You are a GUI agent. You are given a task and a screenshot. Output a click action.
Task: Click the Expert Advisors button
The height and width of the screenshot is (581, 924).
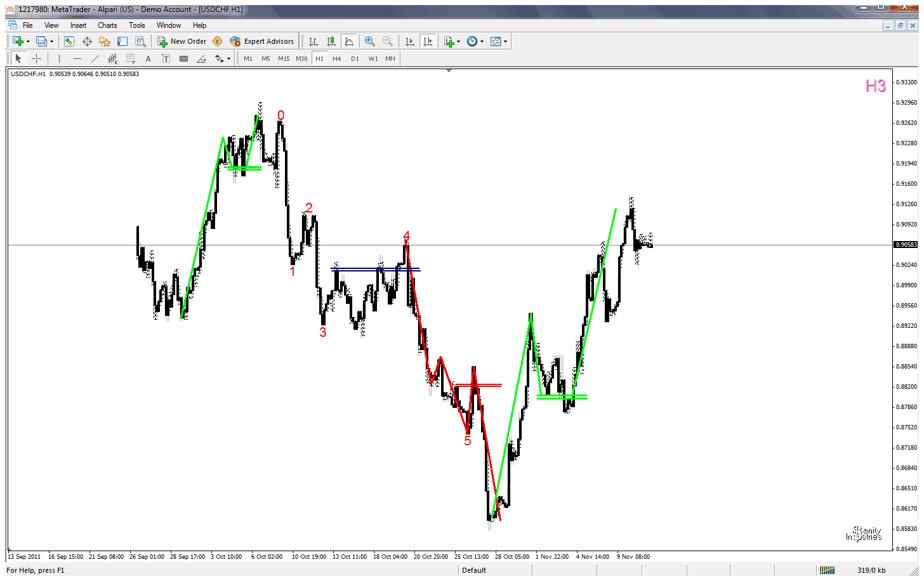click(262, 41)
